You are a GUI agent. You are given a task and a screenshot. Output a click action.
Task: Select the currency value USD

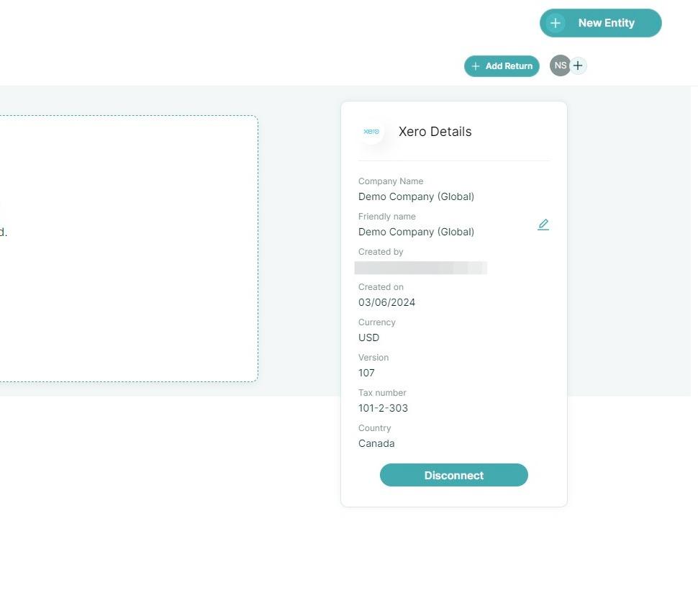pyautogui.click(x=368, y=338)
